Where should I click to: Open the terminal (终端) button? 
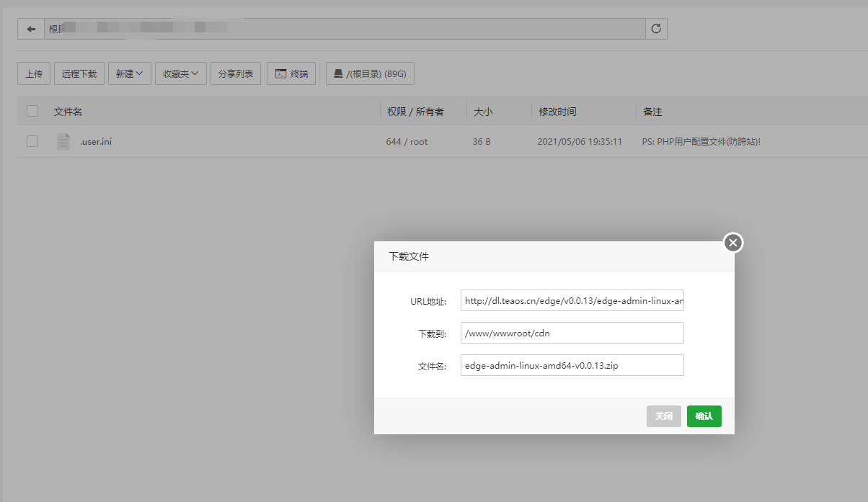(x=291, y=73)
